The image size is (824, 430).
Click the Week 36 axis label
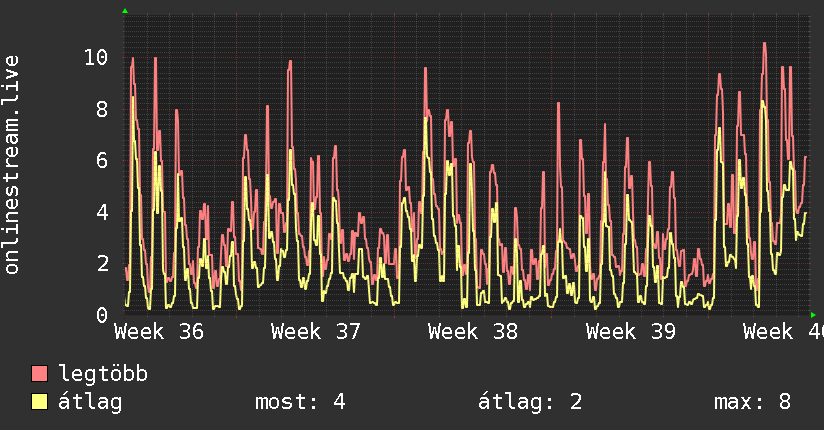coord(159,332)
